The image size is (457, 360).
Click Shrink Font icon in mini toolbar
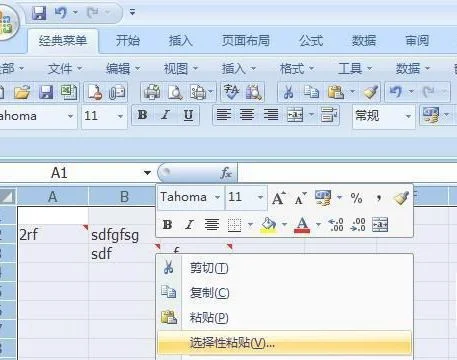301,198
